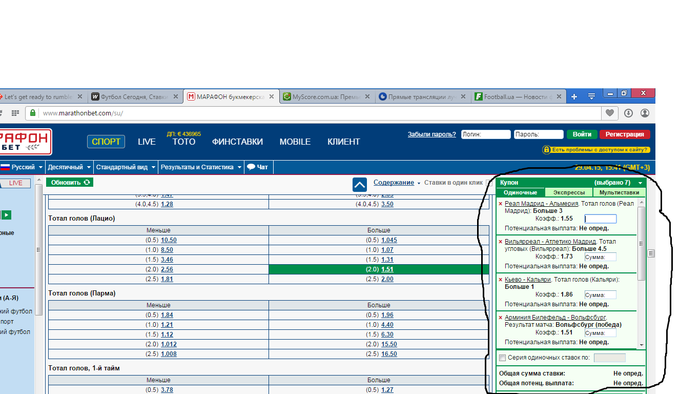The width and height of the screenshot is (700, 394).
Task: Click the left sidebar scrollbar thumb
Action: coord(38,249)
